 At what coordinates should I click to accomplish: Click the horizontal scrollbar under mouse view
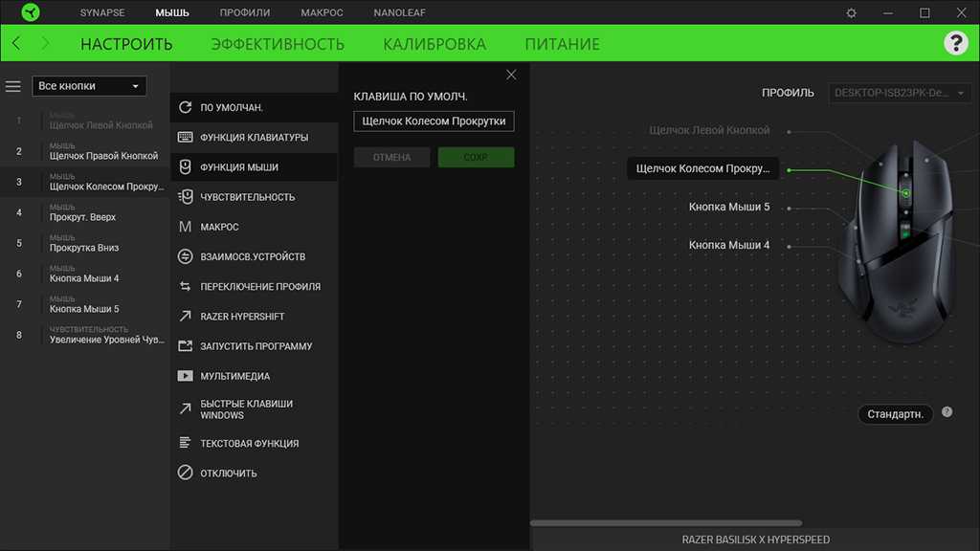coord(666,523)
